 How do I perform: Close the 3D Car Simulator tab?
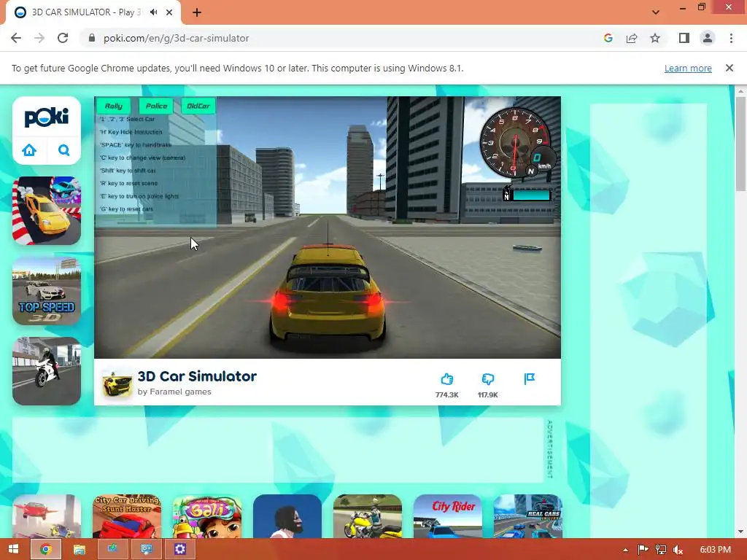click(169, 12)
